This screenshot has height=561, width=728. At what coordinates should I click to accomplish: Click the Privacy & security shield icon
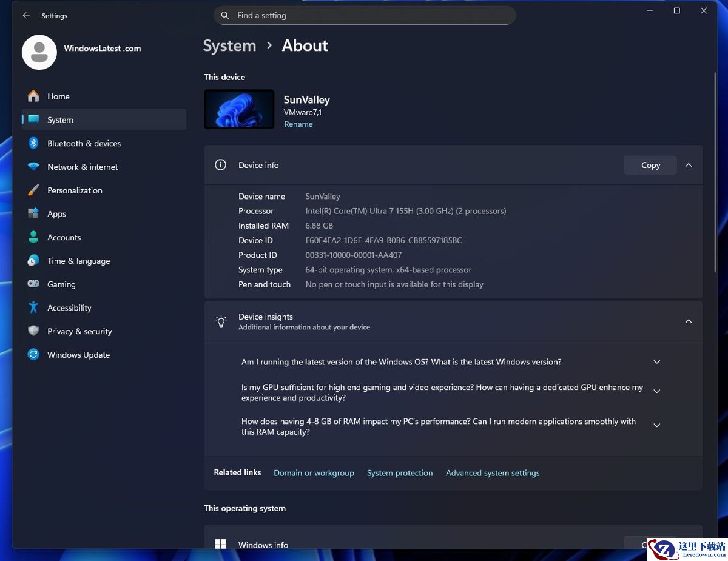pyautogui.click(x=34, y=331)
